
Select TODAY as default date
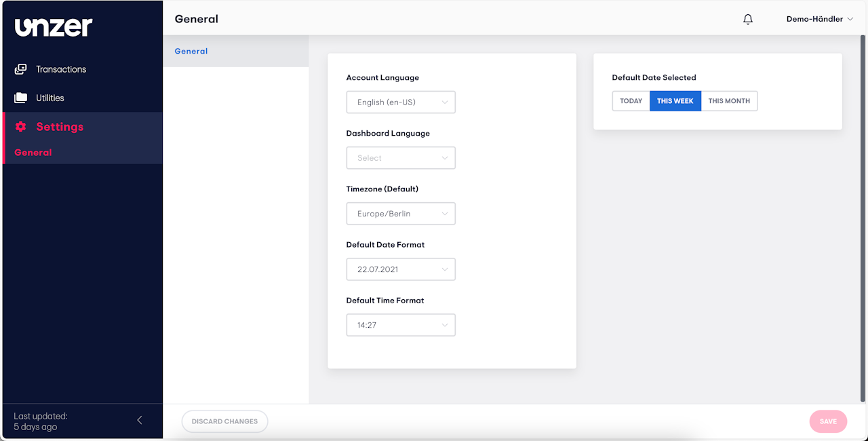tap(631, 101)
